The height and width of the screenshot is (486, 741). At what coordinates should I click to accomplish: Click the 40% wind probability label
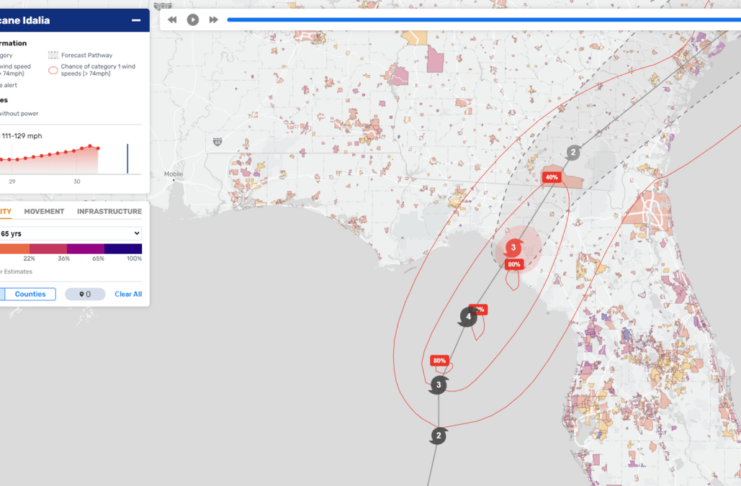pos(551,177)
